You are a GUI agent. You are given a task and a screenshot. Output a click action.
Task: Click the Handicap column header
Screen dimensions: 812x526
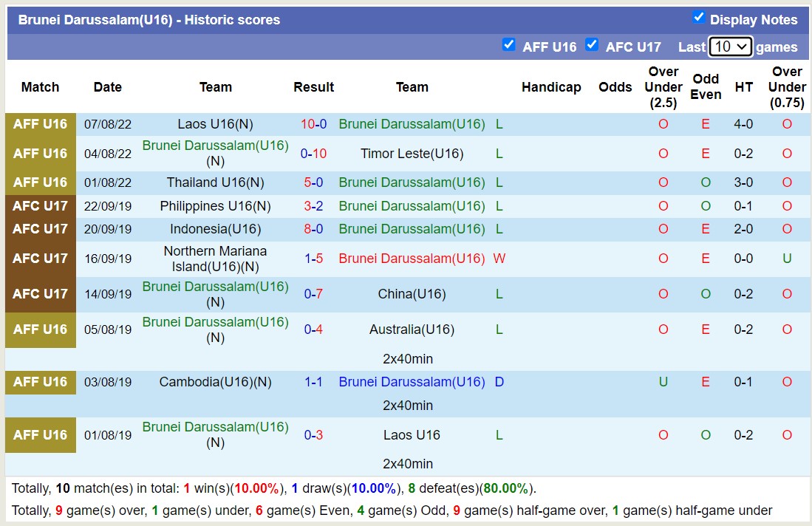click(x=551, y=87)
